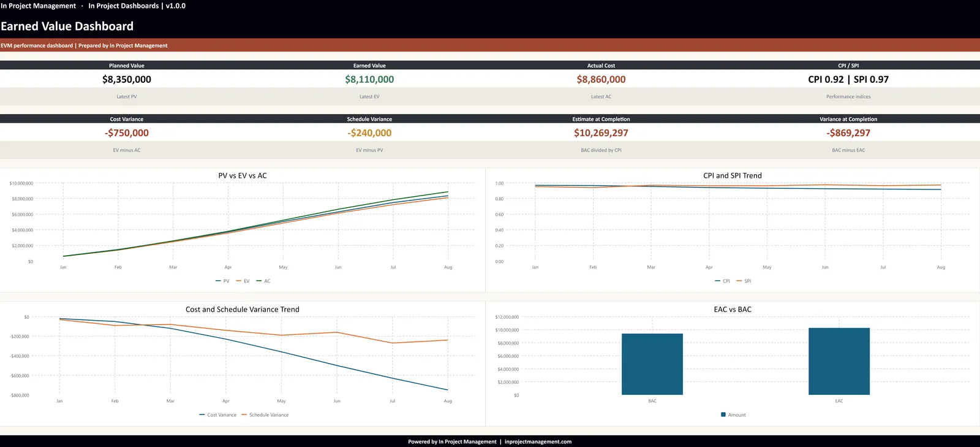The height and width of the screenshot is (447, 980).
Task: Click the Actual Cost figure $8,860,000
Action: coord(601,79)
